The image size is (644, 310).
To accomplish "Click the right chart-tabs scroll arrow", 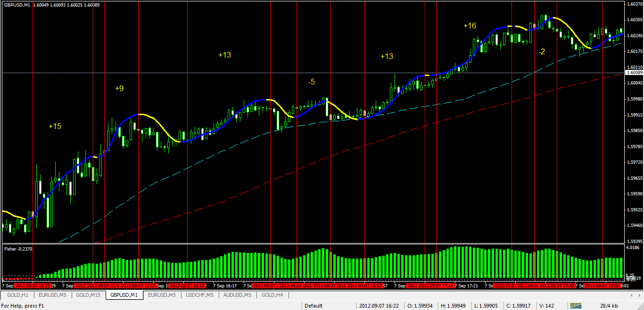I will pyautogui.click(x=639, y=295).
